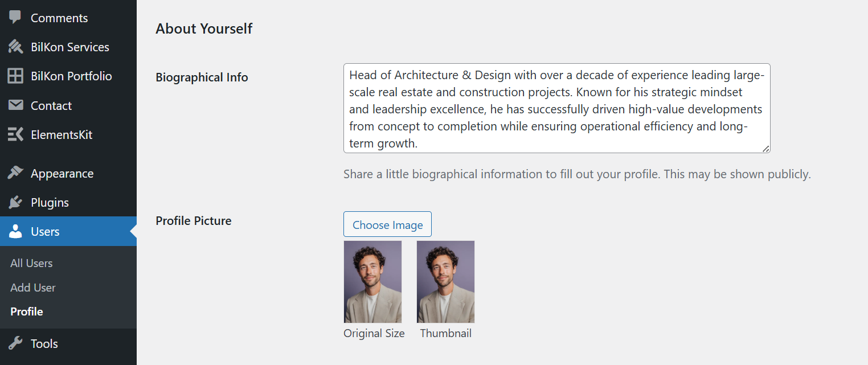The width and height of the screenshot is (868, 365).
Task: Open the Appearance menu label
Action: tap(62, 174)
